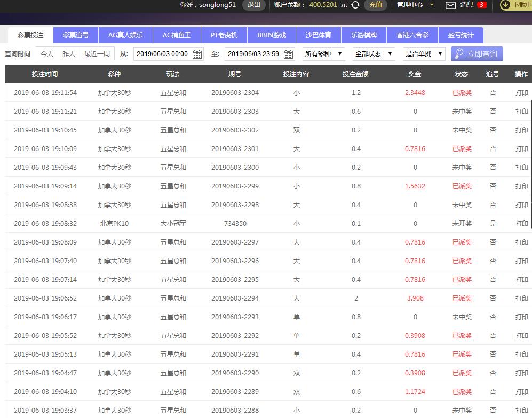Viewport: 532px width, 418px height.
Task: Filter by 最近一周 quick range
Action: pyautogui.click(x=97, y=53)
